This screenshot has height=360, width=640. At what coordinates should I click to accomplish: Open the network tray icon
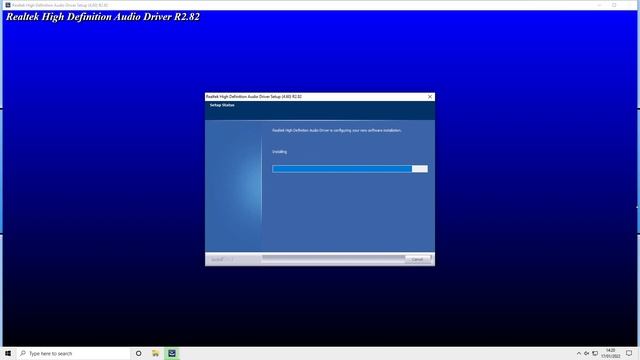click(x=595, y=353)
